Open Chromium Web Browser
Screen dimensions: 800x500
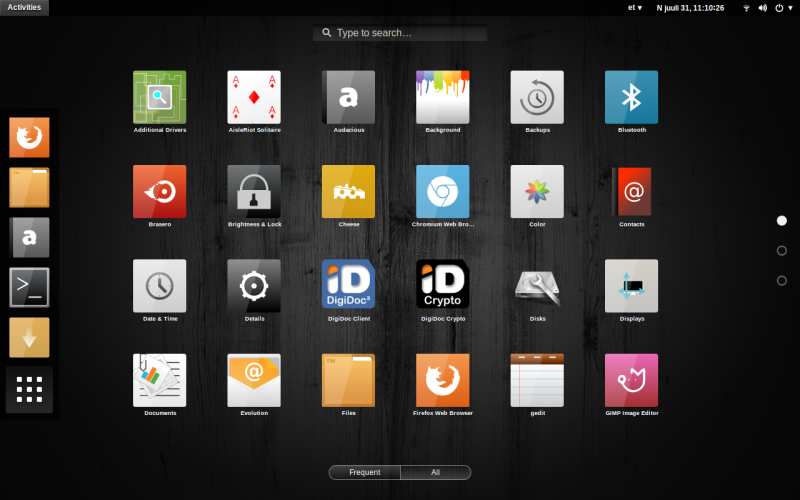443,192
